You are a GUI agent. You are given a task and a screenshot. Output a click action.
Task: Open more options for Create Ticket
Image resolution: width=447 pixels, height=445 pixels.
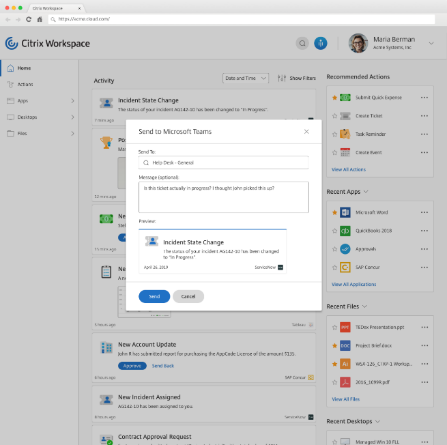click(x=424, y=116)
